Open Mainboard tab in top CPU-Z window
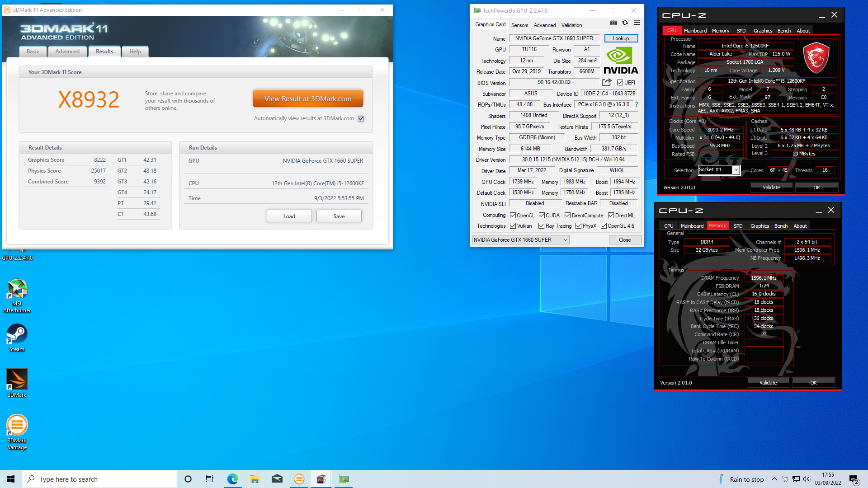 pyautogui.click(x=695, y=31)
